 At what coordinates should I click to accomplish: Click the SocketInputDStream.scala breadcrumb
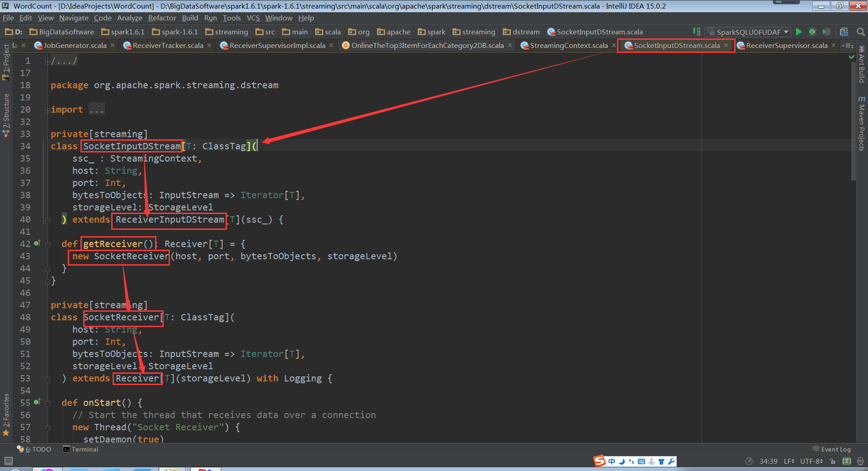click(595, 32)
